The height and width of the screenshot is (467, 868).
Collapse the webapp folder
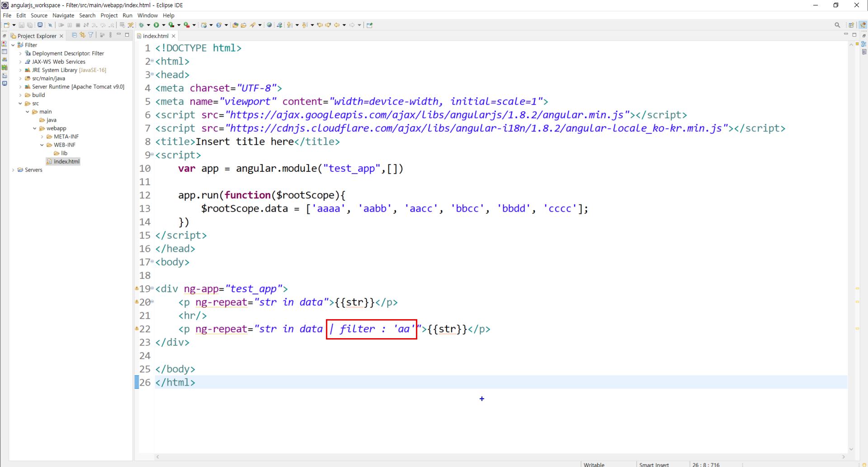click(x=35, y=128)
